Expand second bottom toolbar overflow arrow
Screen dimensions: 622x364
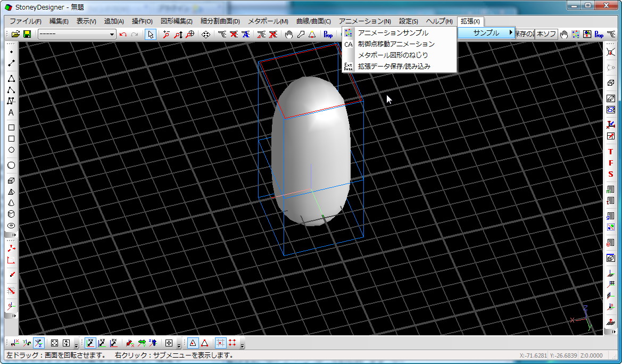click(x=179, y=345)
